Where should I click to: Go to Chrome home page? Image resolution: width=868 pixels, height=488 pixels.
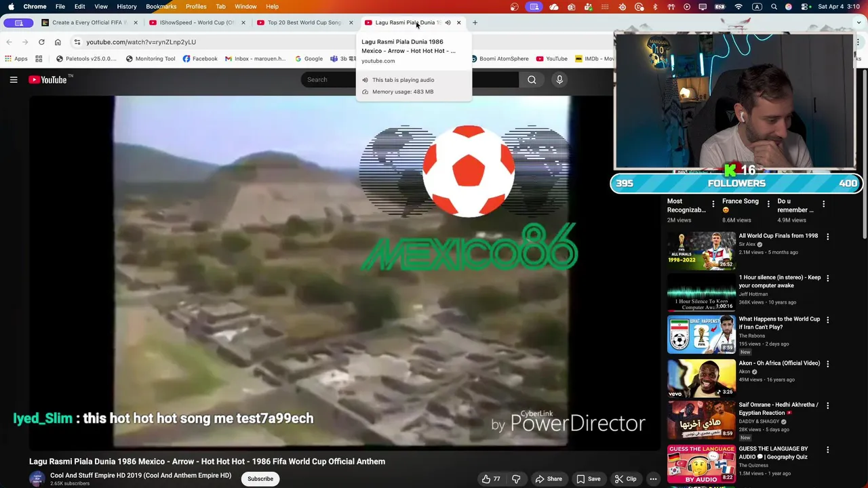58,42
